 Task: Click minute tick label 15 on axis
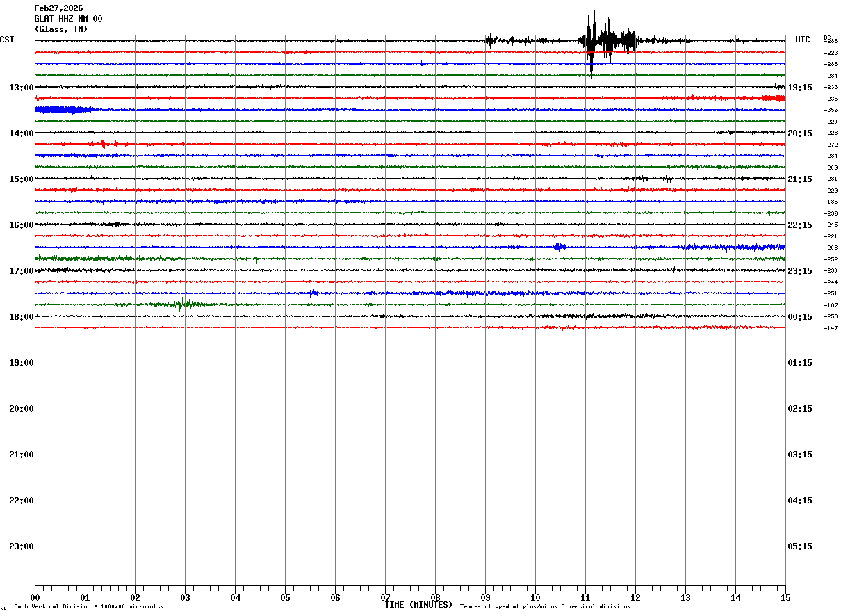(x=785, y=597)
